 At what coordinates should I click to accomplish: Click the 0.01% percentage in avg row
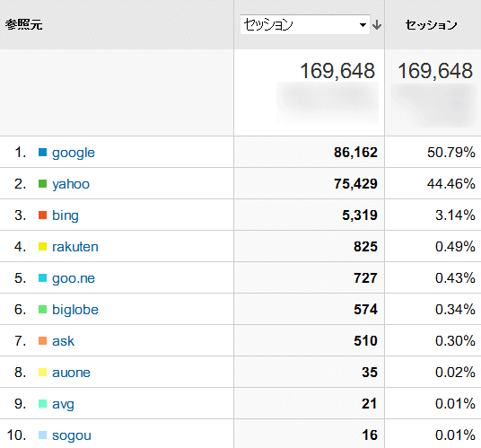tap(455, 404)
